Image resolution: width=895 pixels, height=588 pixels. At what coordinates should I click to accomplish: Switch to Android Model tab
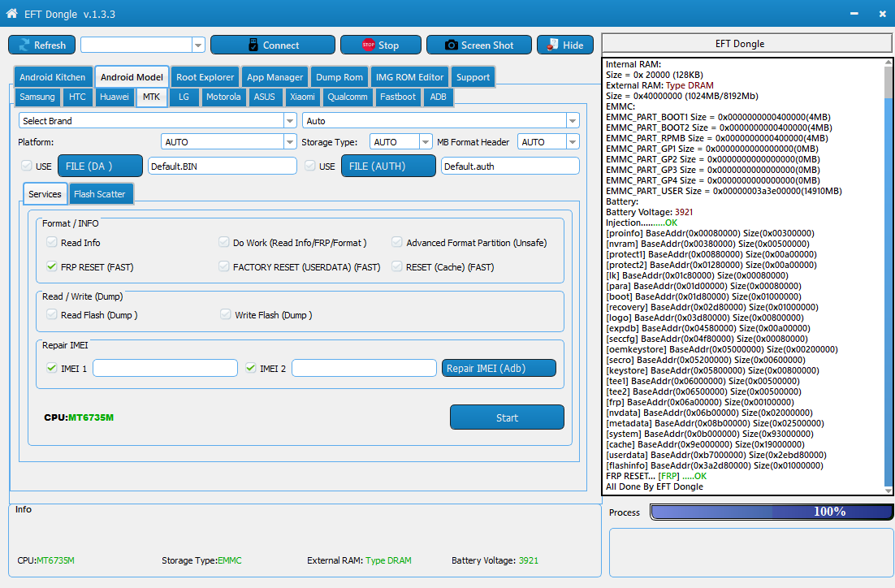[132, 77]
